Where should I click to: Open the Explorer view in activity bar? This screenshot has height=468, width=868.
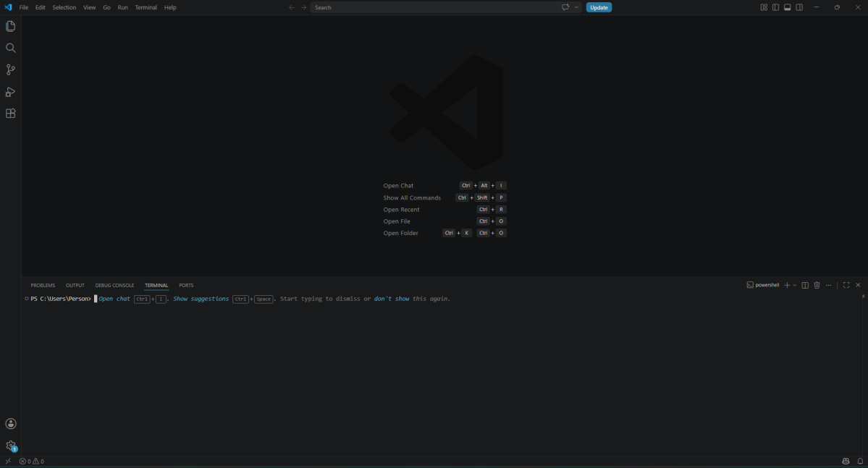[x=11, y=26]
